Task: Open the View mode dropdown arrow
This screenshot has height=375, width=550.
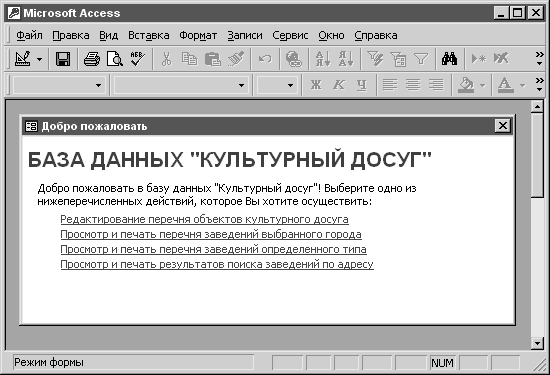Action: pyautogui.click(x=40, y=59)
